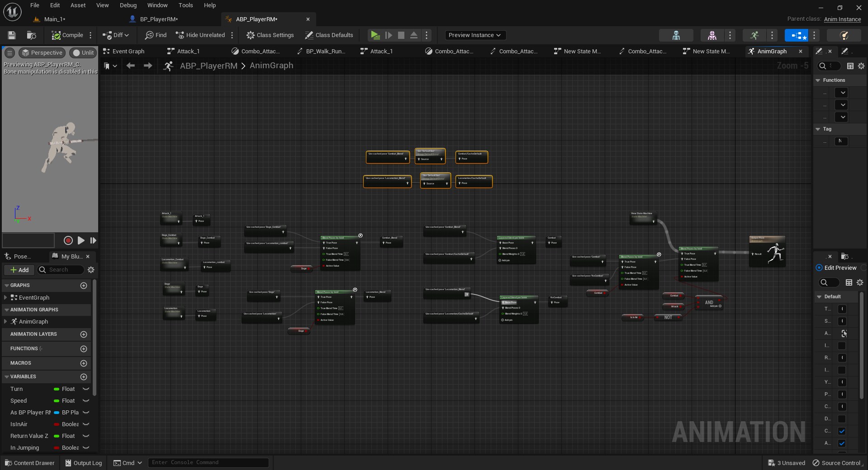Add a new animation layer
This screenshot has width=868, height=470.
coord(83,334)
